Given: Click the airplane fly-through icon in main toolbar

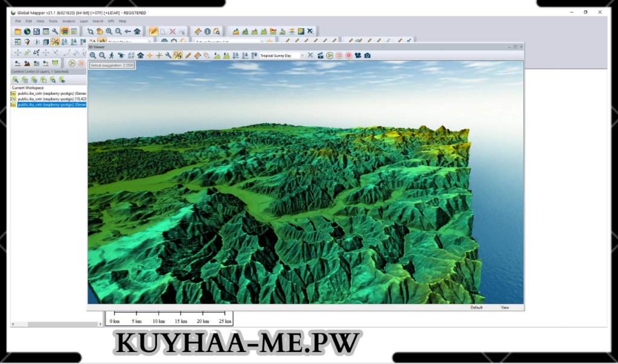Looking at the screenshot, I should 311,31.
